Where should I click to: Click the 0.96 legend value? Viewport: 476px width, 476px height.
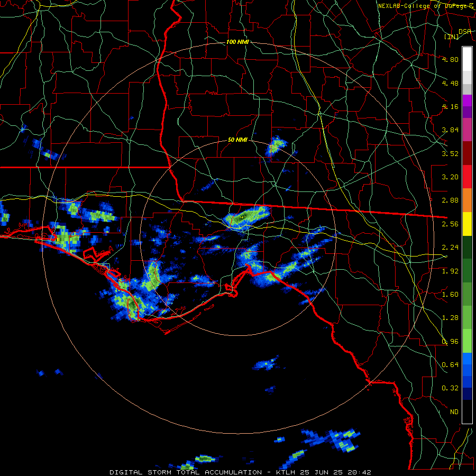450,341
